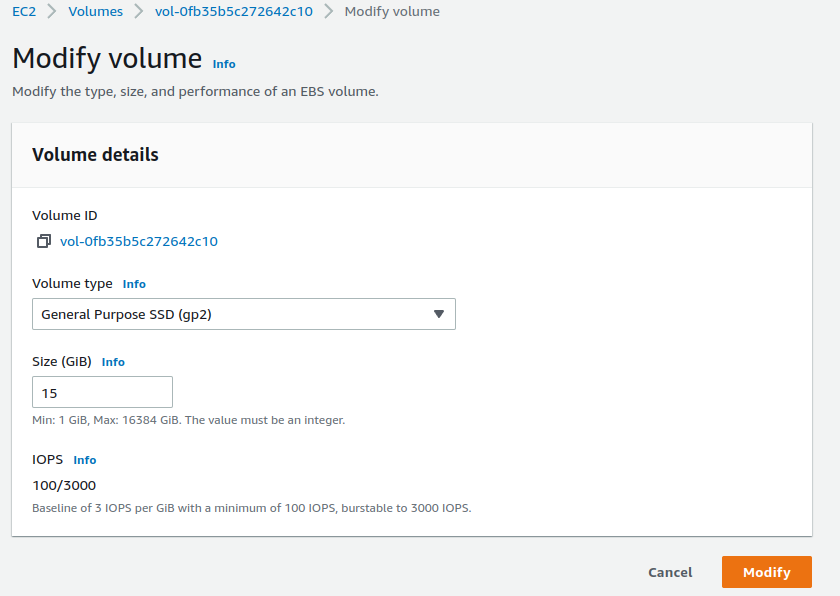The height and width of the screenshot is (596, 840).
Task: Confirm with the orange Modify button
Action: pos(767,572)
